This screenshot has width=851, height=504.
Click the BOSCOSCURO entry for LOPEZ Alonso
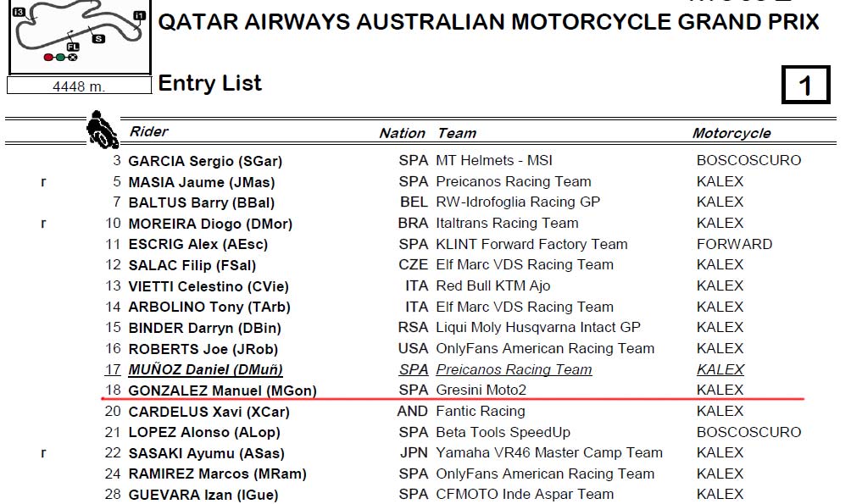[x=748, y=432]
